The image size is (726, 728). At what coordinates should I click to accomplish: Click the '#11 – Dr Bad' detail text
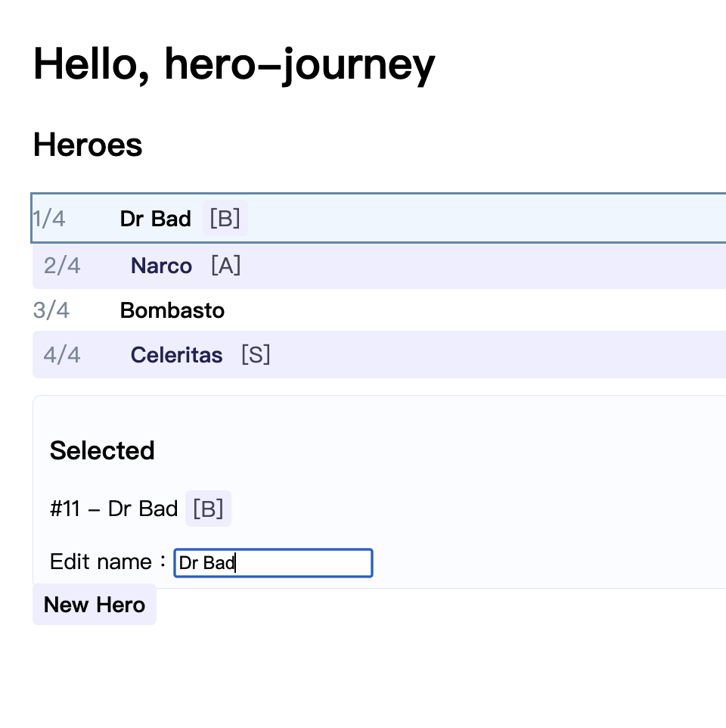[113, 509]
